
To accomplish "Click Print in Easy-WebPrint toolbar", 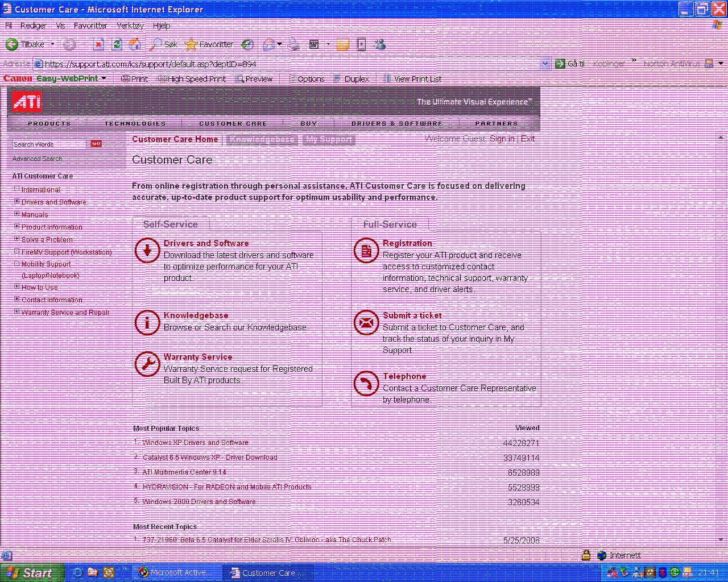I will (x=134, y=79).
